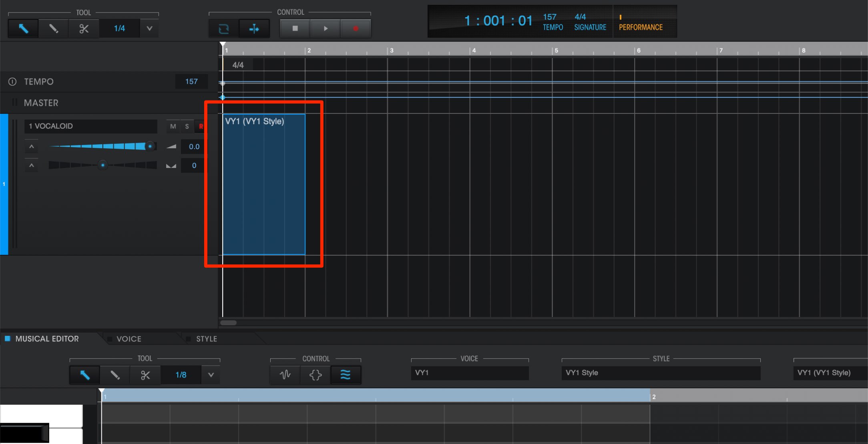
Task: Click the tempo track start point handle
Action: [223, 83]
